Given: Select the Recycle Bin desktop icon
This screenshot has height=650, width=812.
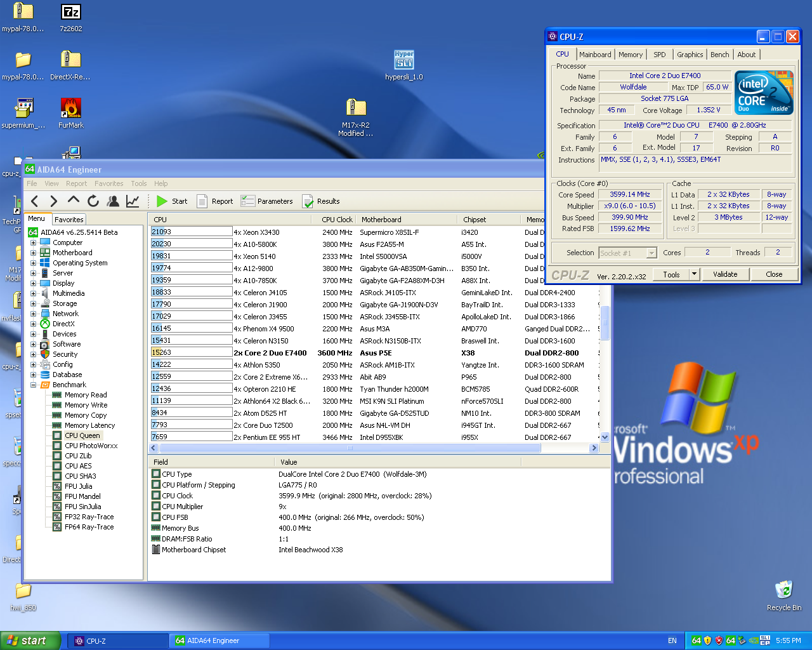Looking at the screenshot, I should coord(784,596).
